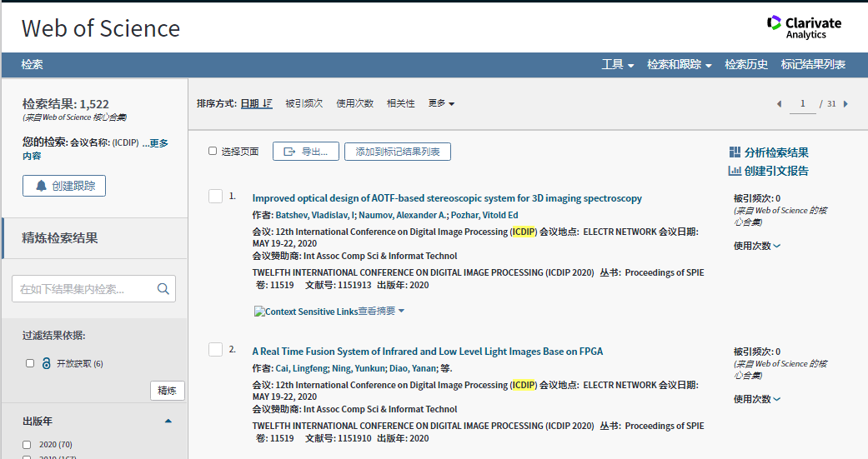This screenshot has height=459, width=868.
Task: Click the page number input field
Action: click(803, 104)
